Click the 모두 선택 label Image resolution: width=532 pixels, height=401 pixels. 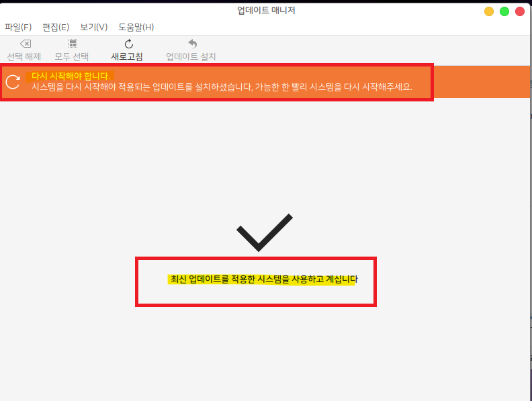pyautogui.click(x=72, y=56)
